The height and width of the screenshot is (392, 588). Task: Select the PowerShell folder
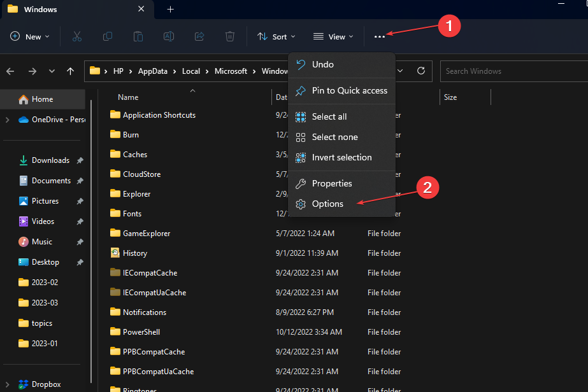point(141,332)
